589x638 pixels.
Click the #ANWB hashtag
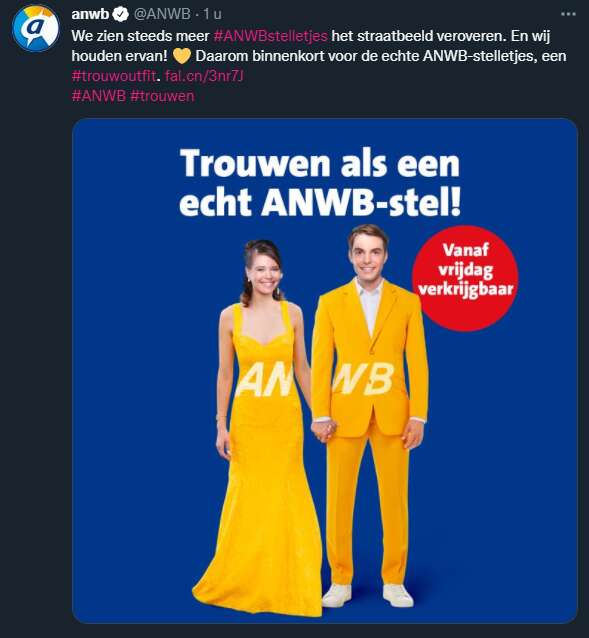click(99, 96)
